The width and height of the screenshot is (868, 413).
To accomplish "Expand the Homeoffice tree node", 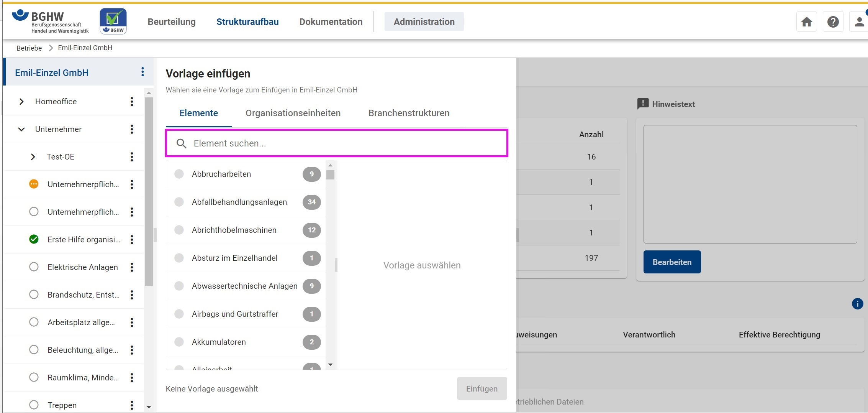I will tap(21, 102).
